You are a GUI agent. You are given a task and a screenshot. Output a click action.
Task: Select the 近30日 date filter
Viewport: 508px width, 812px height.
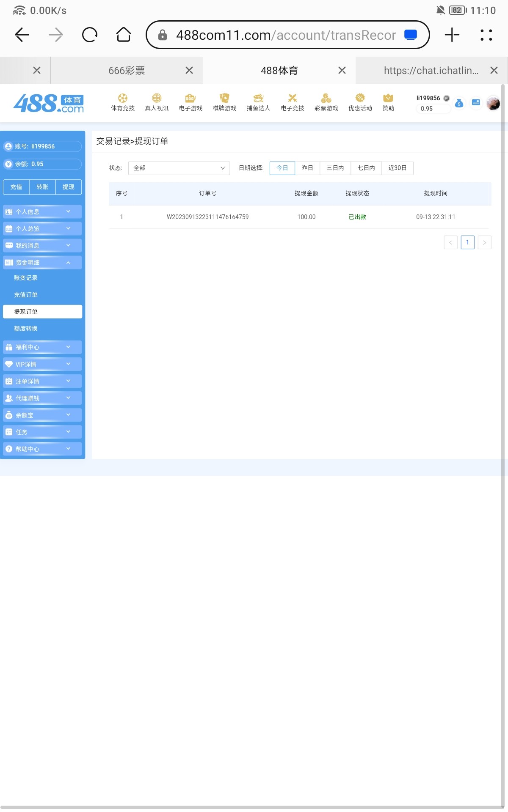(397, 168)
